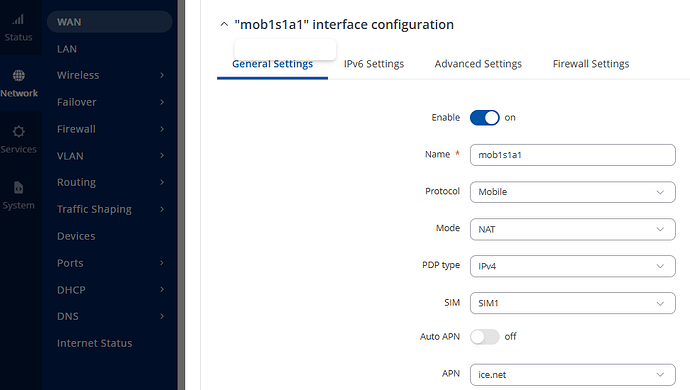Open the Status section icon
690x390 pixels.
click(18, 19)
